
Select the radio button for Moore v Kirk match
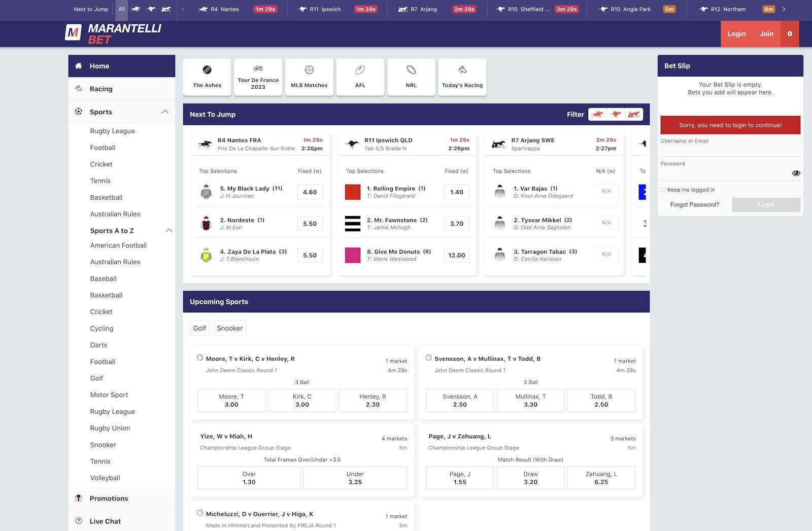coord(200,358)
